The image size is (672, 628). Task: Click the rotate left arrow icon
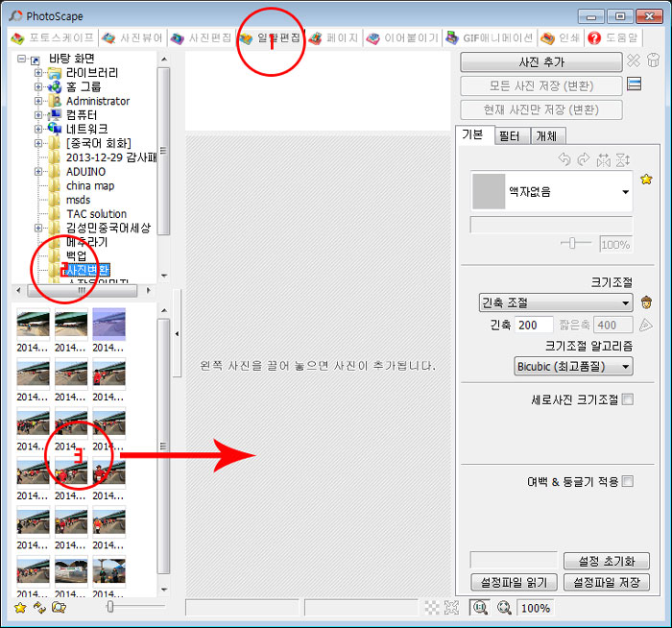pyautogui.click(x=564, y=160)
